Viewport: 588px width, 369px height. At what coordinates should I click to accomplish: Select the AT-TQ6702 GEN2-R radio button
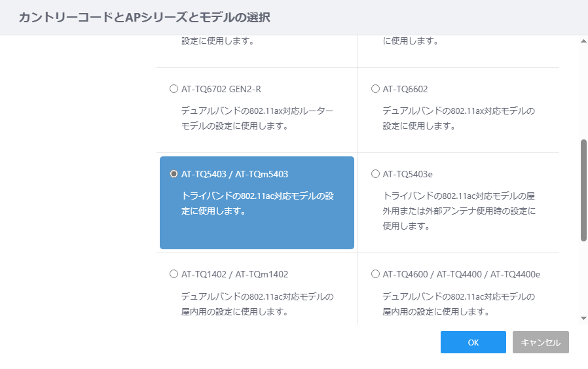click(174, 89)
